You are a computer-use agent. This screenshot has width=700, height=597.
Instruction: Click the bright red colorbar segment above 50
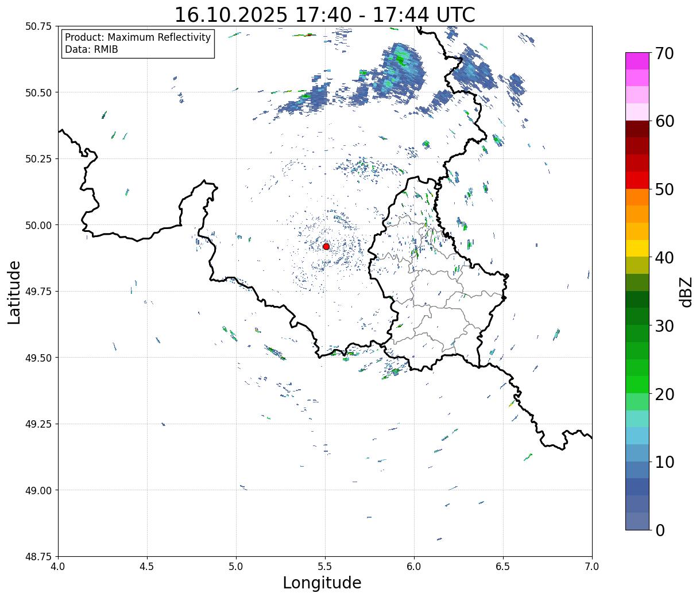coord(637,180)
